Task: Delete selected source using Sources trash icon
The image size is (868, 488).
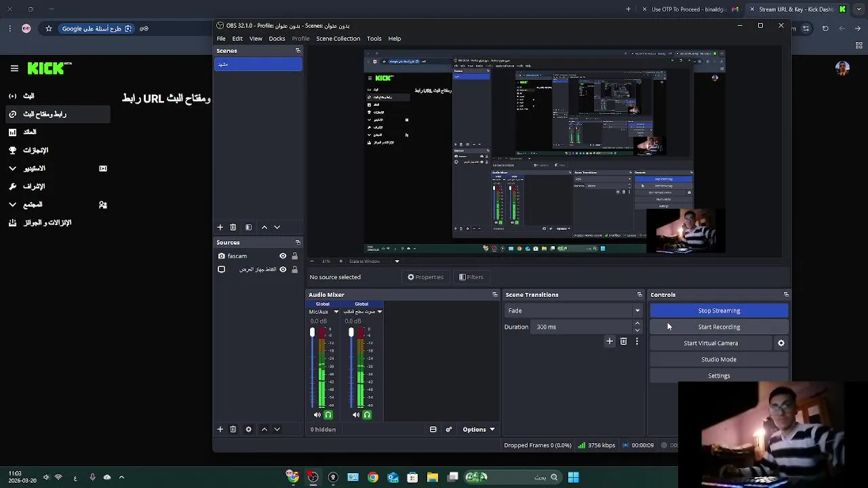Action: [x=233, y=429]
